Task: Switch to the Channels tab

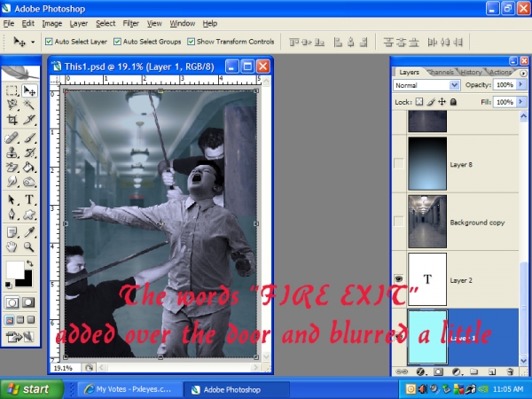Action: click(440, 73)
